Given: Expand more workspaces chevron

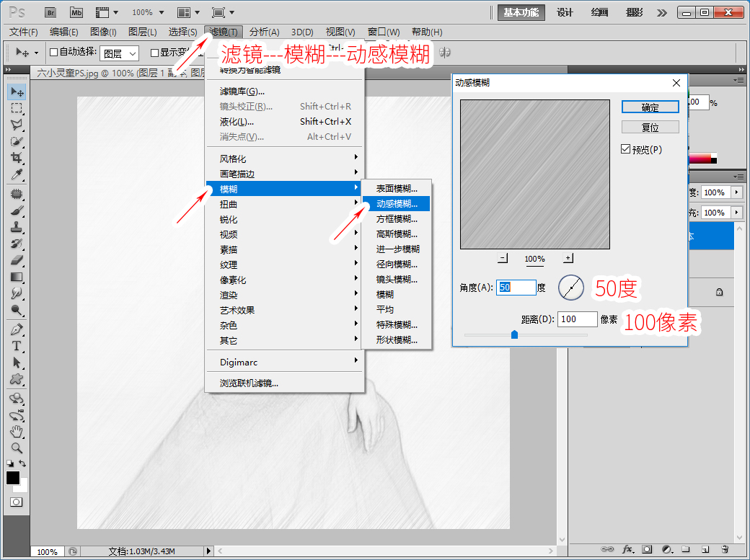Looking at the screenshot, I should tap(661, 13).
